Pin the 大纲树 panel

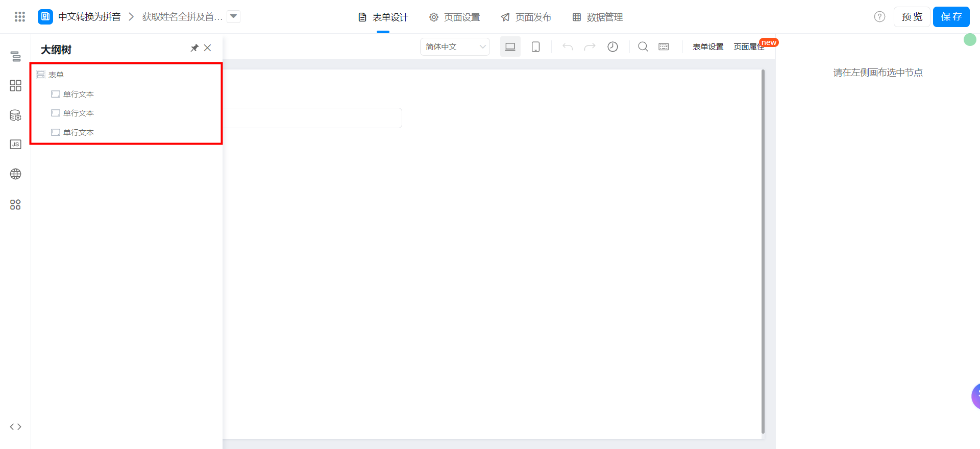[x=194, y=48]
